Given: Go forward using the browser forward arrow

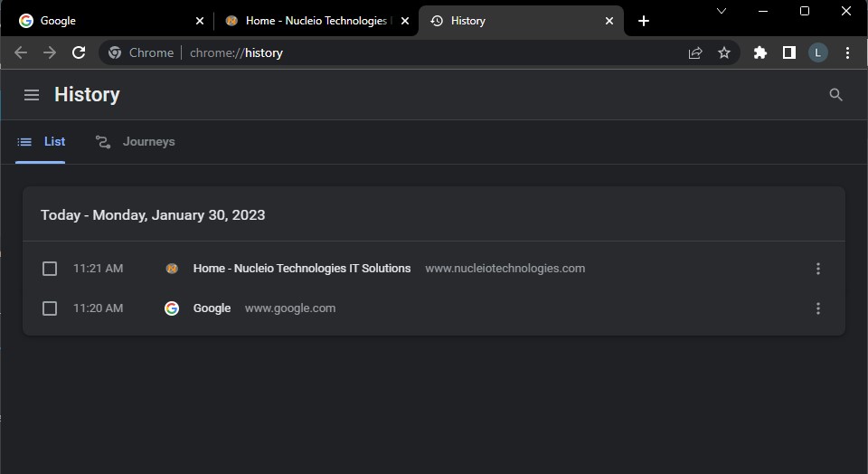Looking at the screenshot, I should click(x=50, y=52).
